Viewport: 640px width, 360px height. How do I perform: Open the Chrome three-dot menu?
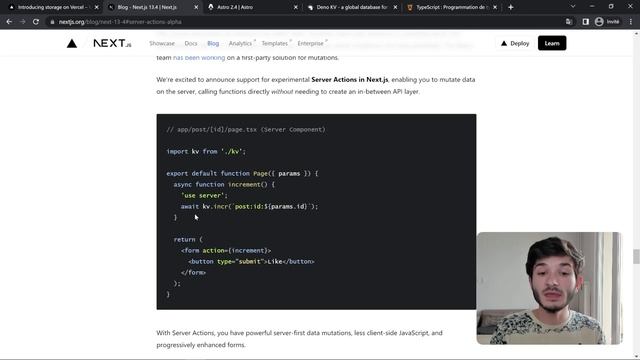(x=631, y=22)
